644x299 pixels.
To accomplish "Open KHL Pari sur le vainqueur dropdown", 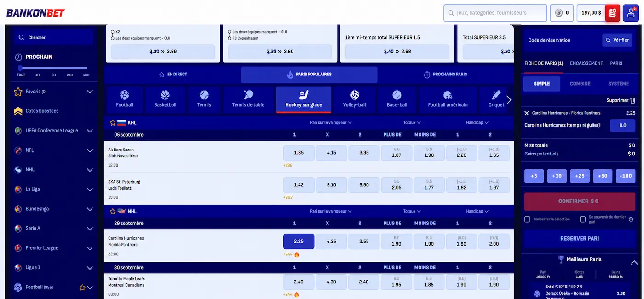I will click(331, 123).
